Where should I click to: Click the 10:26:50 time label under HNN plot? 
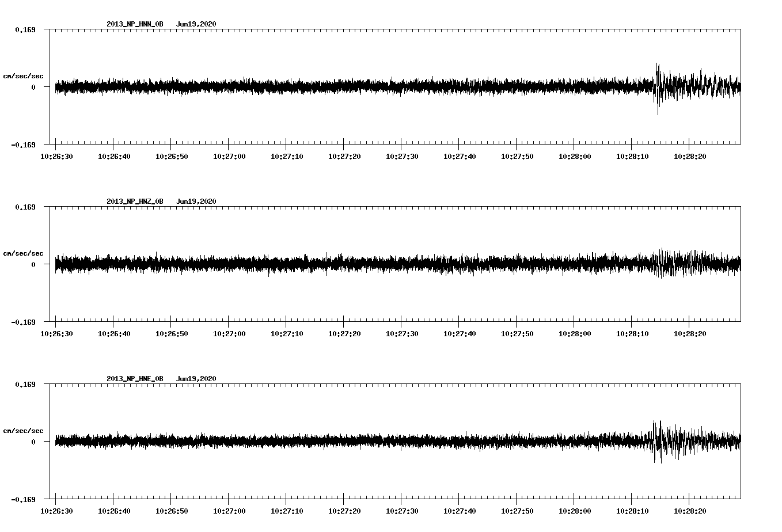tap(172, 156)
